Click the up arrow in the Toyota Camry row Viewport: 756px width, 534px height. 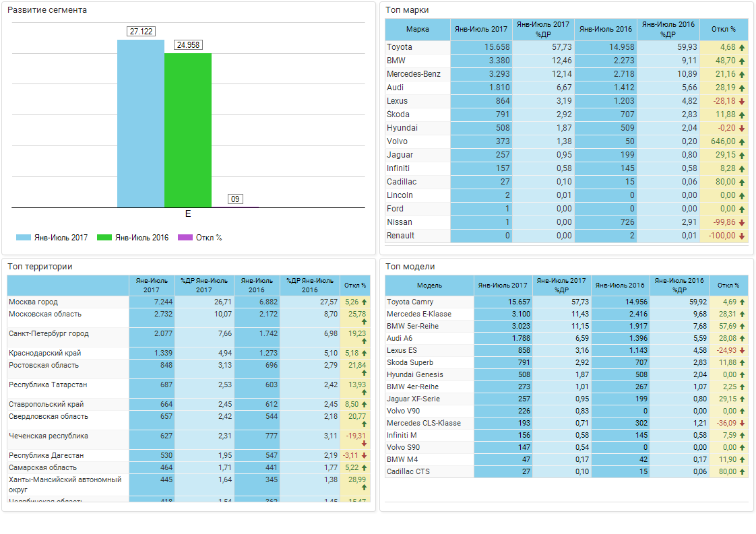(742, 302)
